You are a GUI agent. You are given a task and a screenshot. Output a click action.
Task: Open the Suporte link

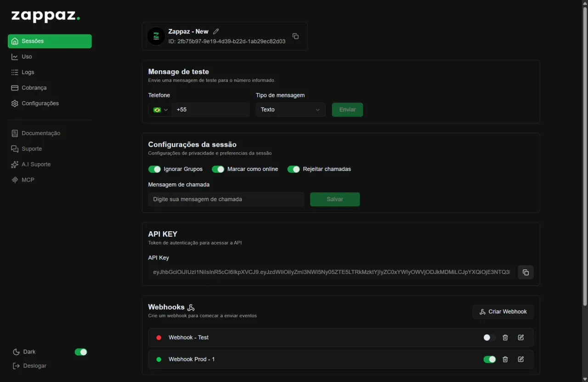coord(50,149)
